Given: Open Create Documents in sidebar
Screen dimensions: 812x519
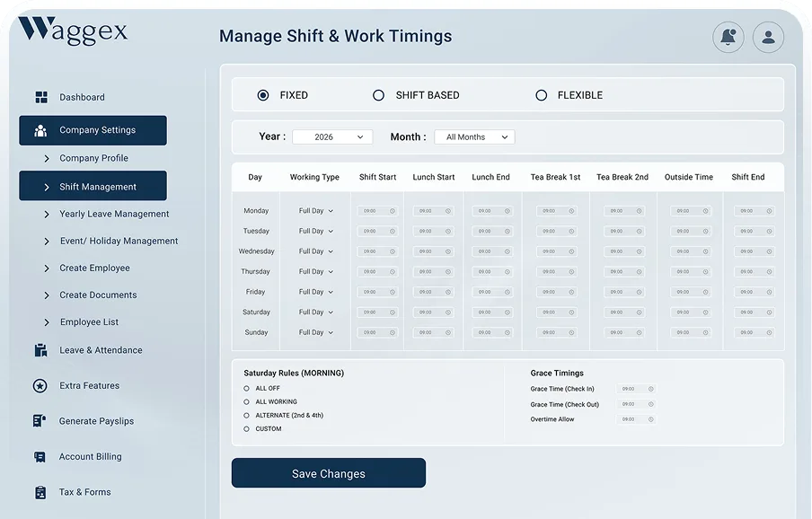Looking at the screenshot, I should tap(98, 295).
